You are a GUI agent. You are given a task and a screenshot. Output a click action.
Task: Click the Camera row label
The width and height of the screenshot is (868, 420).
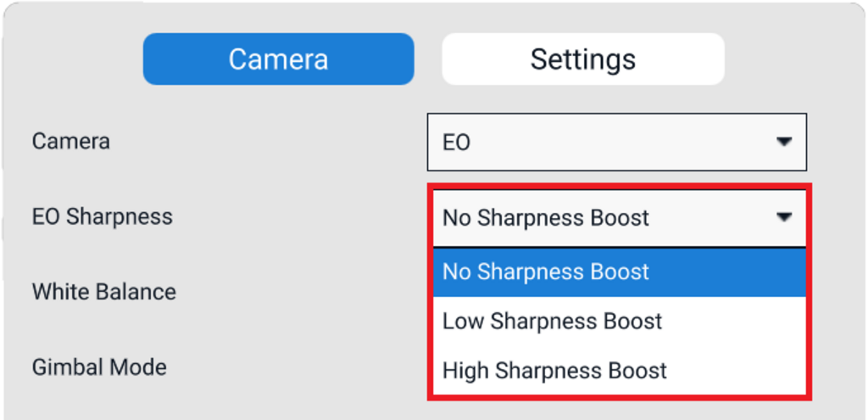click(x=70, y=141)
